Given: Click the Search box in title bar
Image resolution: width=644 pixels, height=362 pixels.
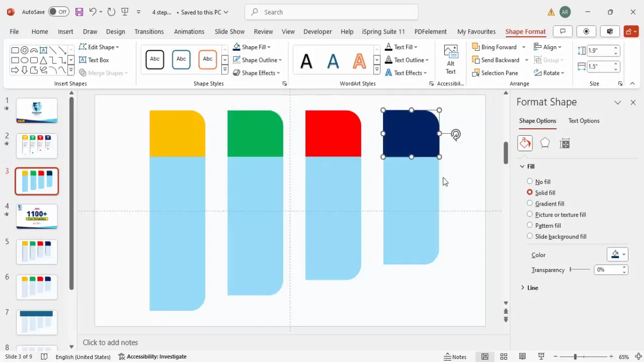Looking at the screenshot, I should point(332,12).
